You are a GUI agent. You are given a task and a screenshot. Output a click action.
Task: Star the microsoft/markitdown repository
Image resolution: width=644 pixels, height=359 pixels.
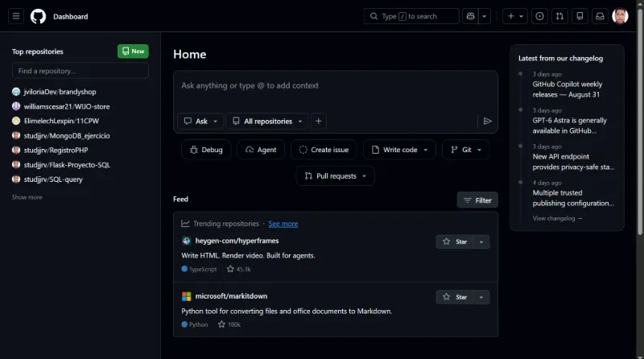(x=455, y=297)
